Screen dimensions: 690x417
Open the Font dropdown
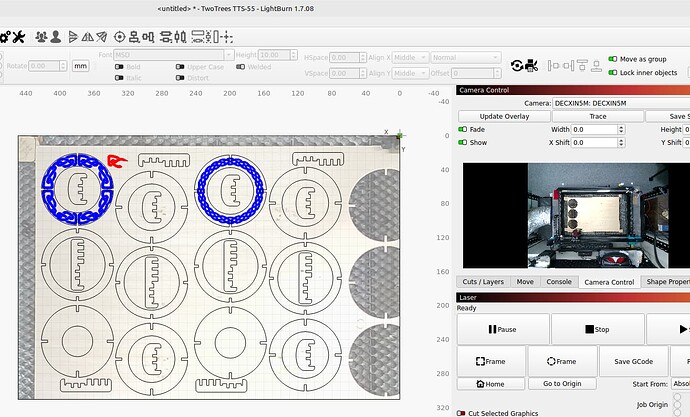click(x=173, y=55)
